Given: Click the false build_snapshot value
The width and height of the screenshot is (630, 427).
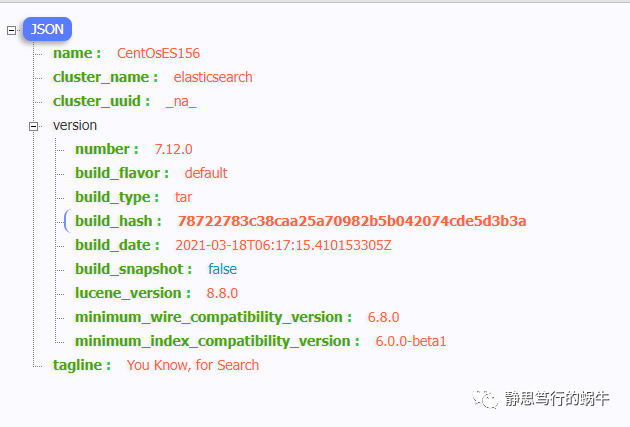Looking at the screenshot, I should click(222, 269).
